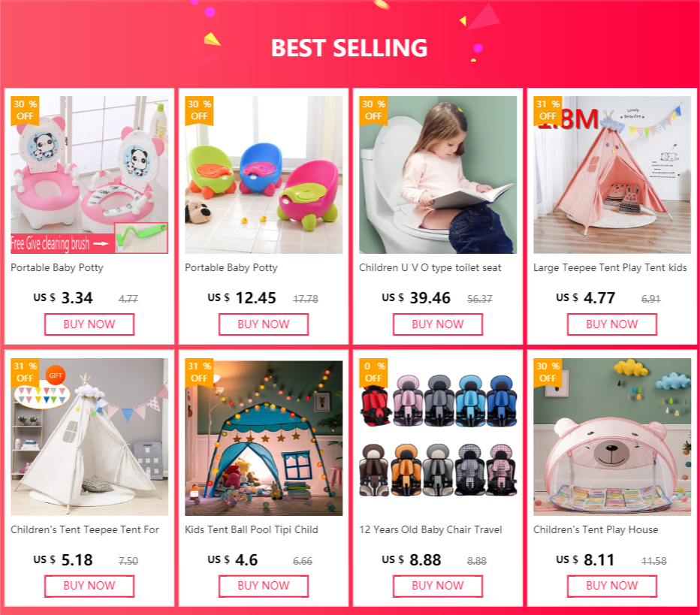Click BUY NOW for the Children U V O toilet seat
The width and height of the screenshot is (700, 615).
click(437, 324)
